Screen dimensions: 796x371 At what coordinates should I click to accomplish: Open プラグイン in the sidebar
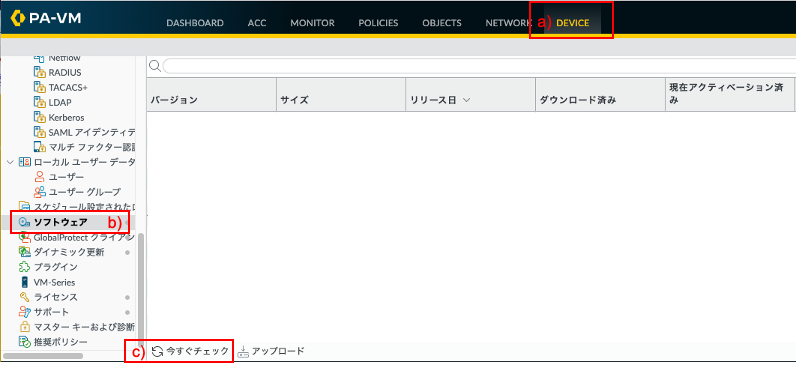point(55,267)
